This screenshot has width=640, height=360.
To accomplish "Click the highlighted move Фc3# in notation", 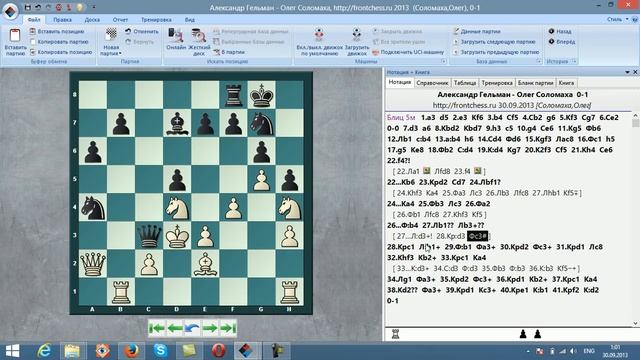I will point(477,236).
